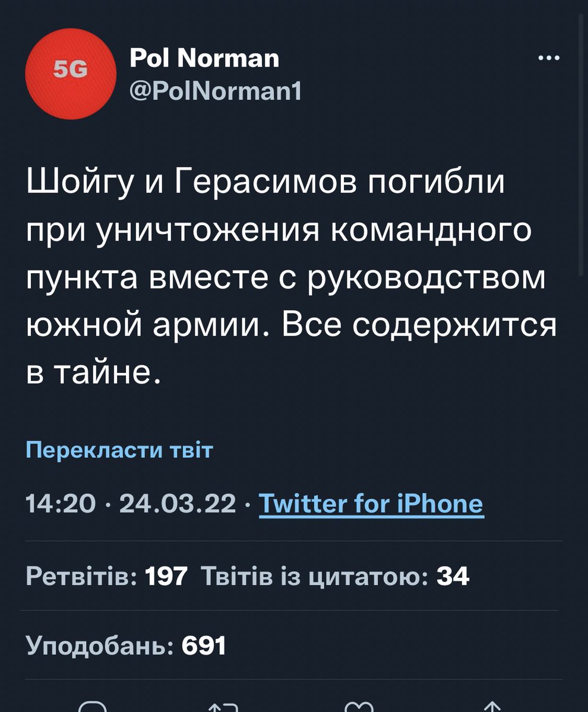Screen dimensions: 588x712
Task: Like the tweet with the heart icon
Action: (358, 707)
